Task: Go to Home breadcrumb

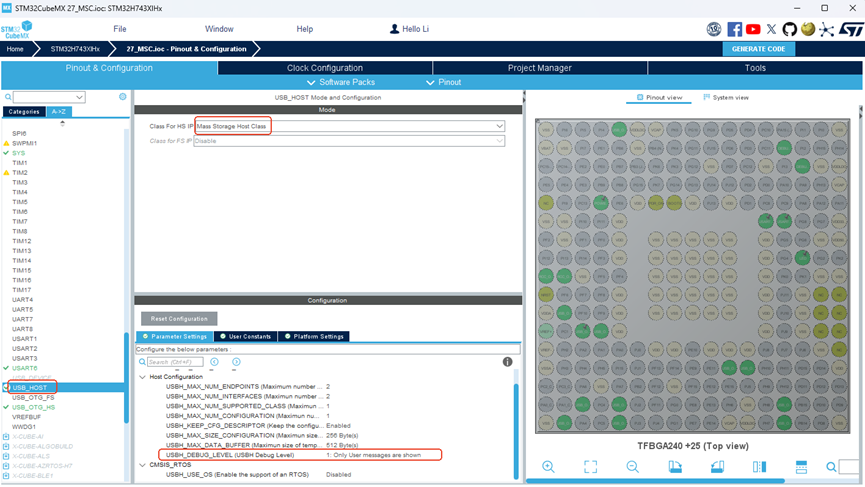Action: click(x=15, y=49)
